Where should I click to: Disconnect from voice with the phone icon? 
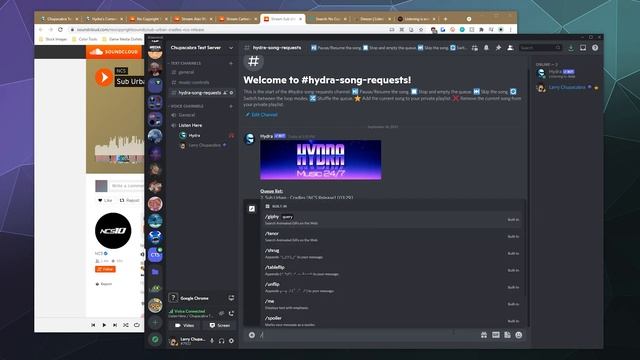tap(231, 313)
